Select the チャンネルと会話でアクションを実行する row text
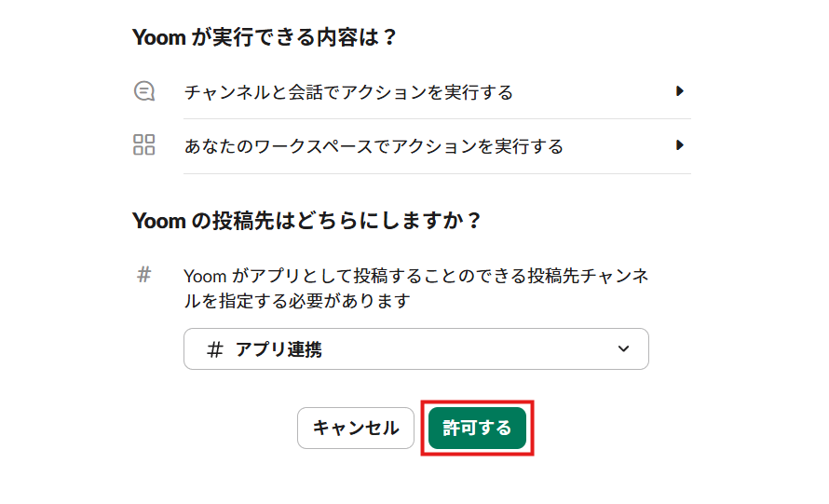The height and width of the screenshot is (504, 829). [x=348, y=92]
